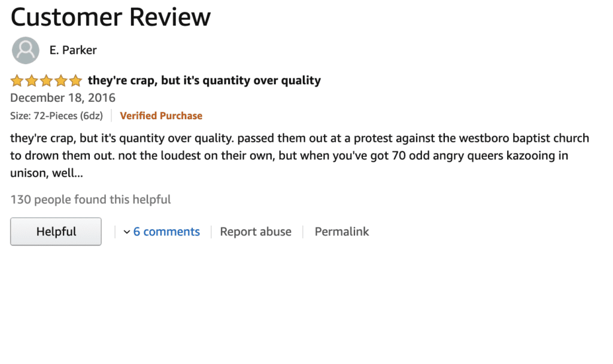613x364 pixels.
Task: Expand the comments section for this review
Action: point(166,232)
